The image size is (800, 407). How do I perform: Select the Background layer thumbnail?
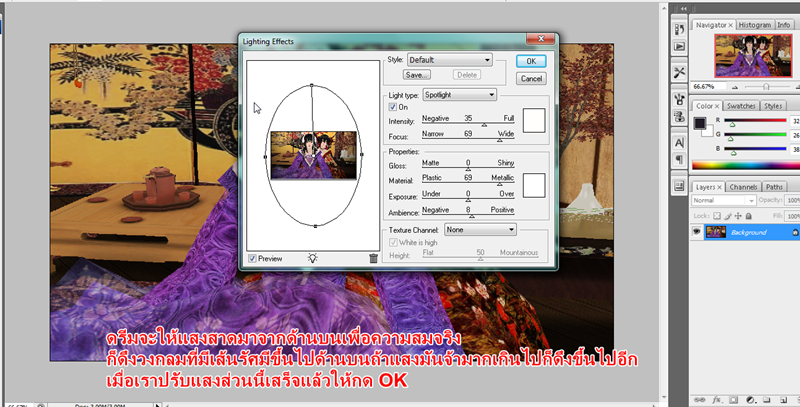coord(716,233)
